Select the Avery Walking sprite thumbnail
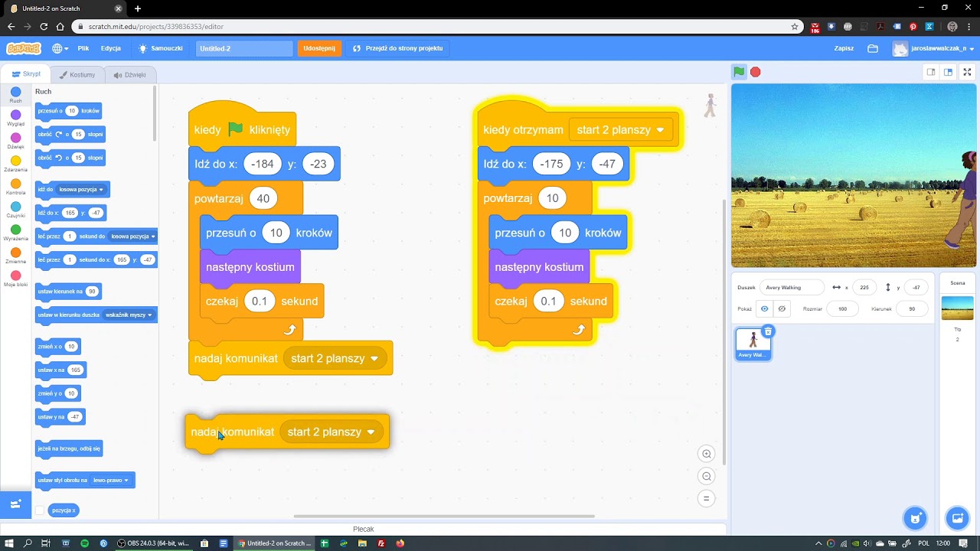The height and width of the screenshot is (551, 980). [x=753, y=344]
